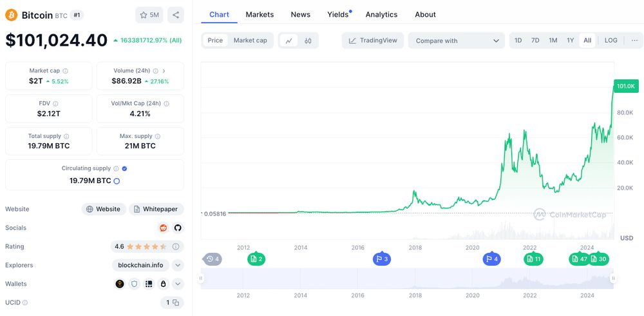Click the chart range navigator track
Viewport: 644px width, 316px height.
pos(407,279)
